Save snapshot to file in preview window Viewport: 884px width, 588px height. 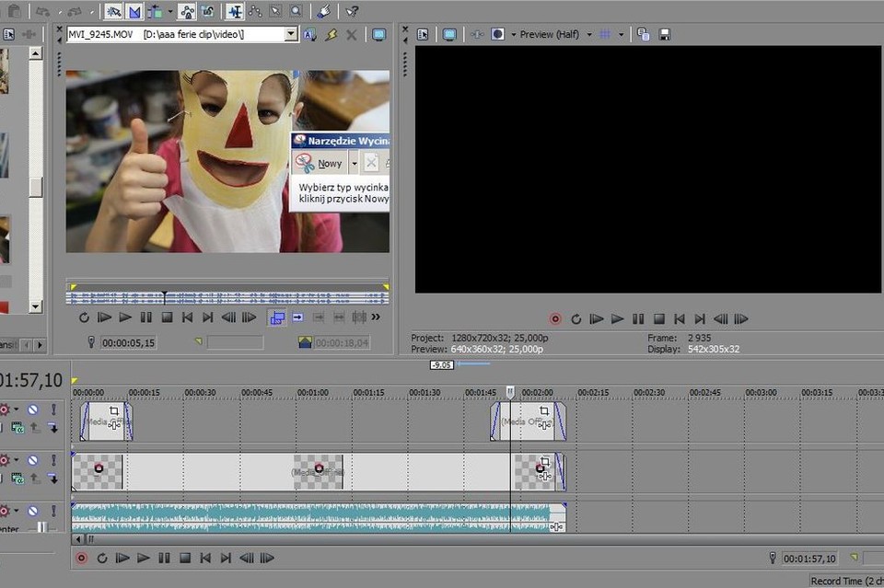664,34
